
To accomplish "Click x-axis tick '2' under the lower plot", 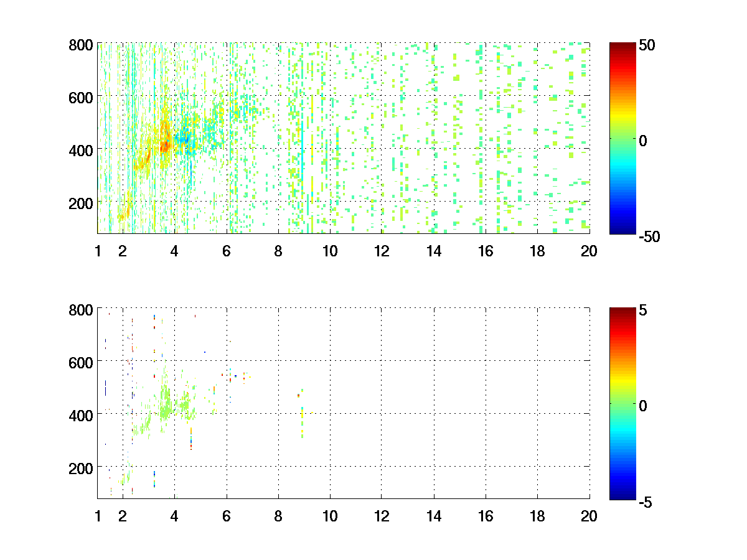I will tap(123, 516).
